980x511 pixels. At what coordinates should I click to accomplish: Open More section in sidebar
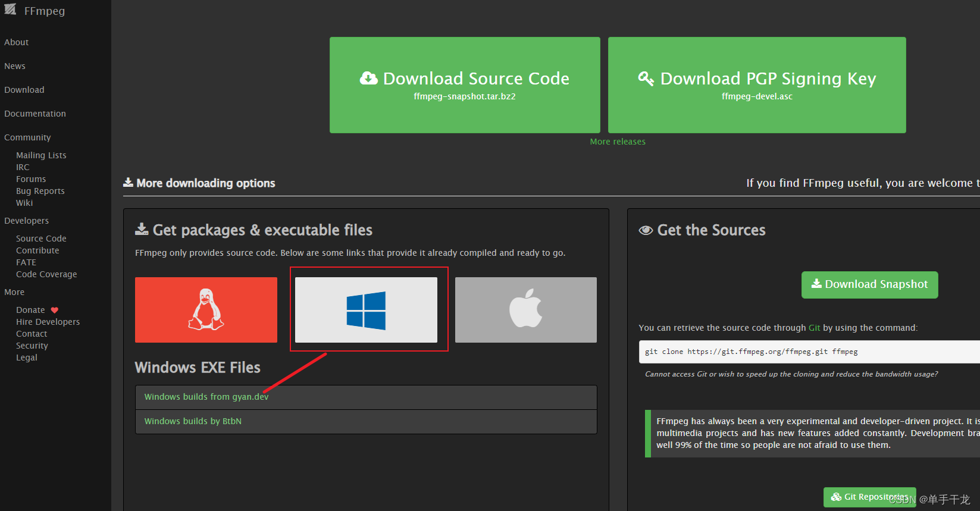point(14,292)
